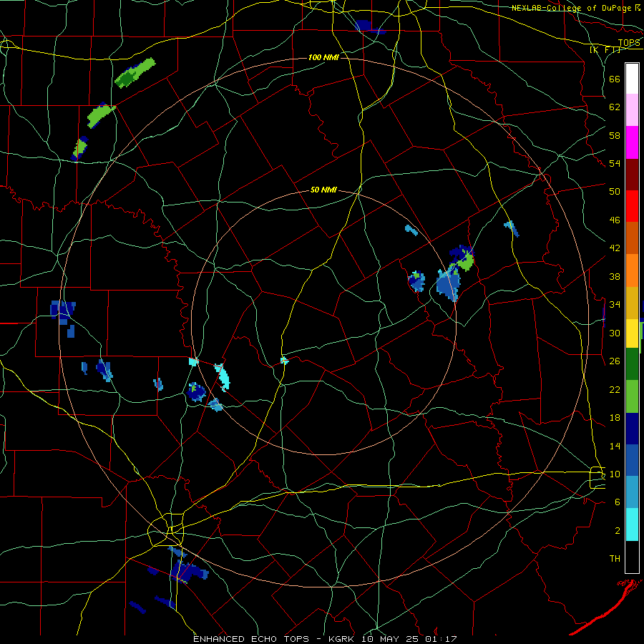
Task: Click the light green legend band
Action: coord(632,396)
